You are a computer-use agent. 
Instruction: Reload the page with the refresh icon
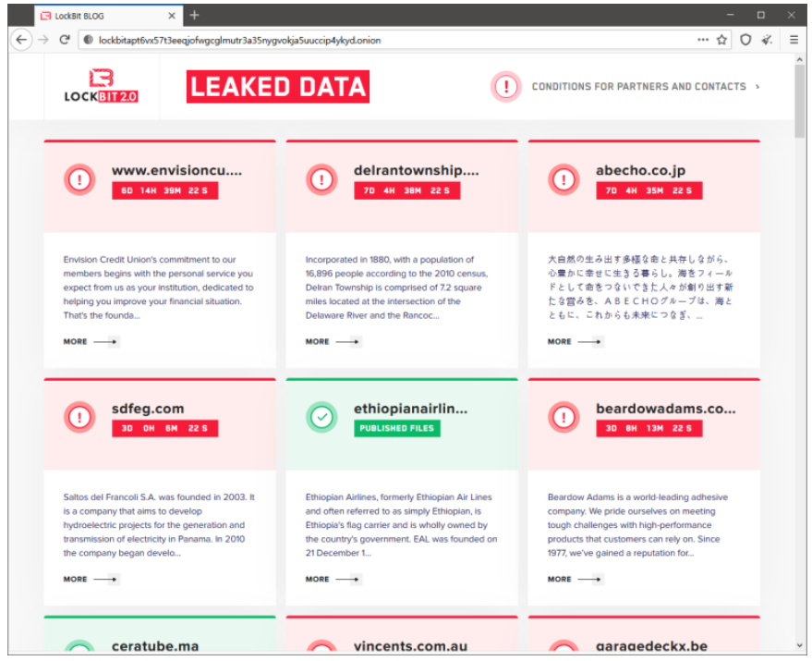pos(65,40)
